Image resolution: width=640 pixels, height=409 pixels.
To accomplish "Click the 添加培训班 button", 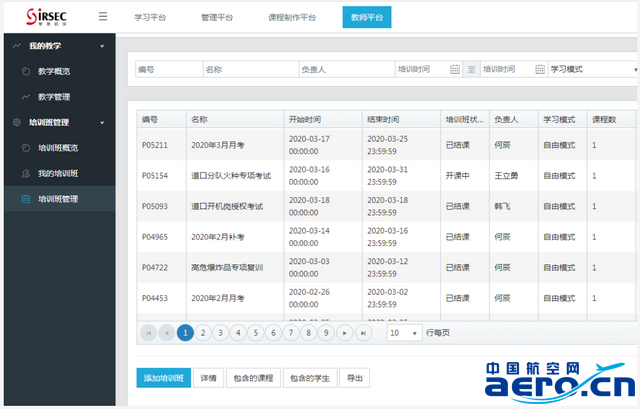I will click(164, 378).
